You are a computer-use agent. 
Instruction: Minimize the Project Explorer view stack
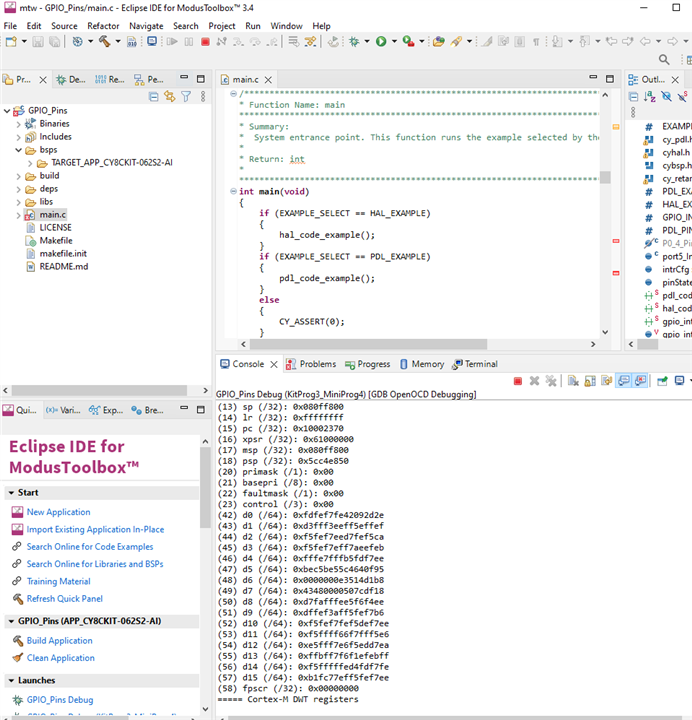184,78
